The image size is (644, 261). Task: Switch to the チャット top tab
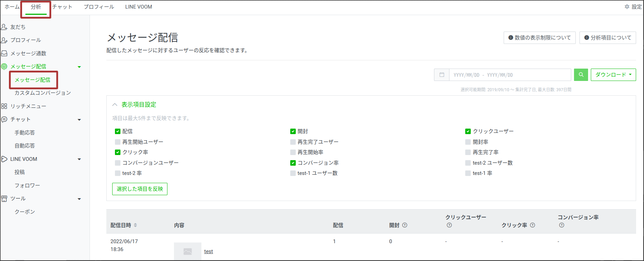[x=62, y=7]
